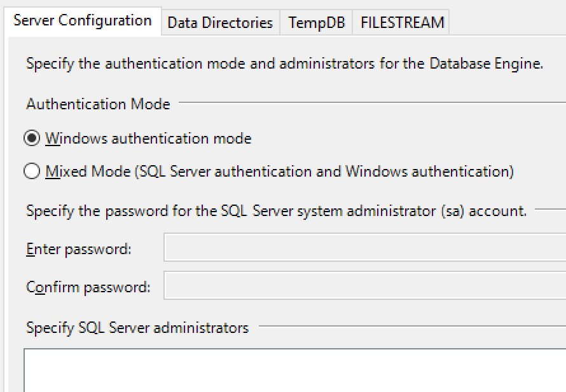
Task: Focus the Enter password input box
Action: pyautogui.click(x=365, y=247)
